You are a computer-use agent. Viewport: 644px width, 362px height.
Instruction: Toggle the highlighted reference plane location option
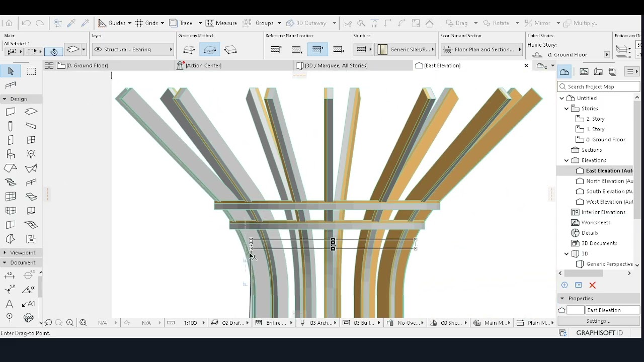coord(317,50)
